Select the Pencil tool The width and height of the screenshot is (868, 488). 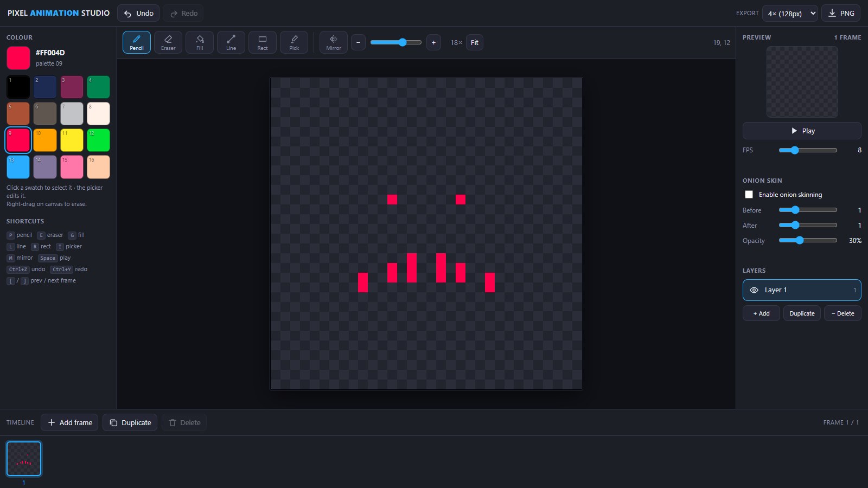[137, 42]
